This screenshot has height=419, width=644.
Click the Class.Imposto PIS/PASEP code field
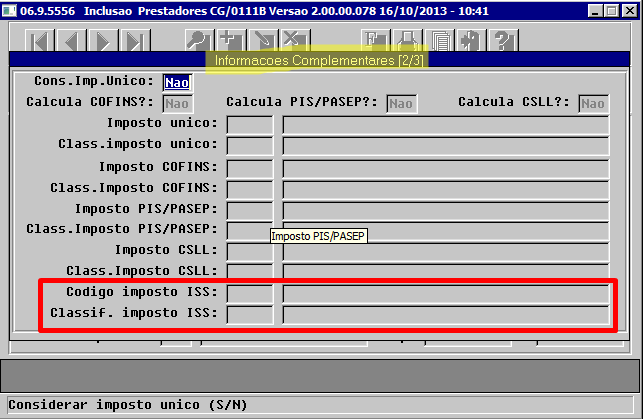(250, 232)
